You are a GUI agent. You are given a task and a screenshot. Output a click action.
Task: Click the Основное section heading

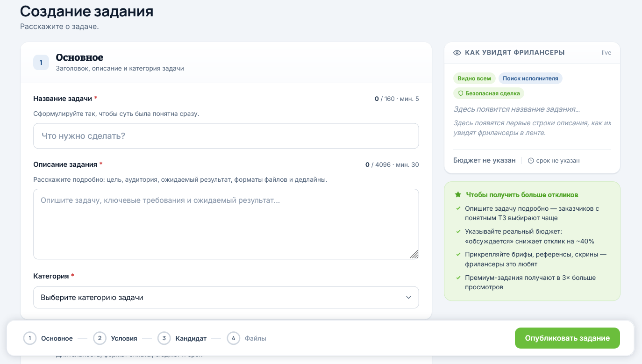click(79, 57)
